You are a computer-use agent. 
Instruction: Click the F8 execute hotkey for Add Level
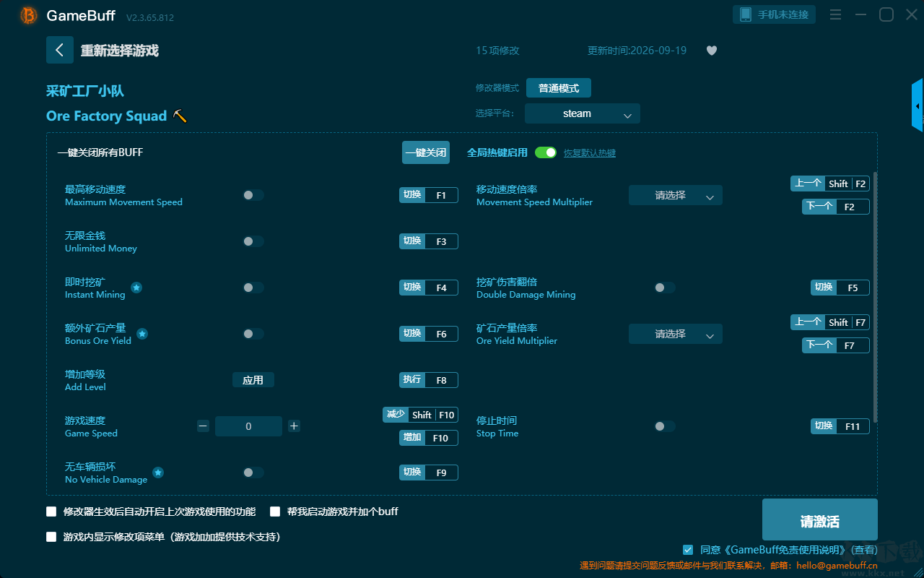429,380
